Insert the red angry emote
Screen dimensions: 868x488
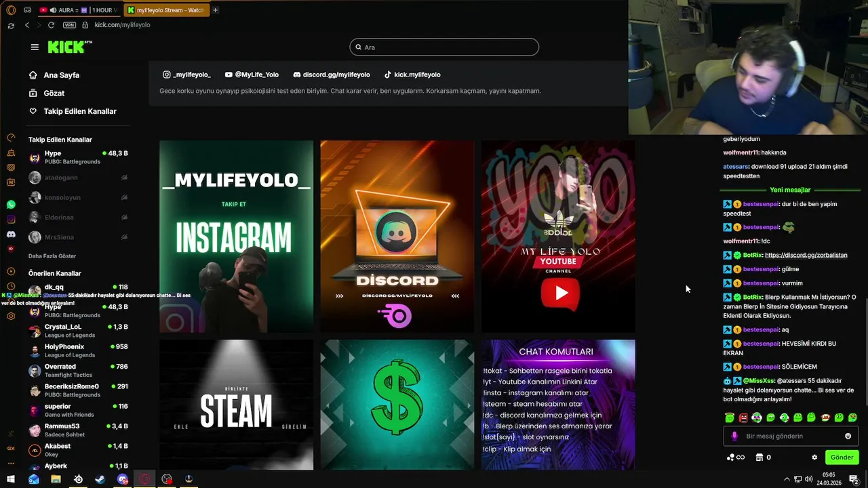(x=743, y=418)
